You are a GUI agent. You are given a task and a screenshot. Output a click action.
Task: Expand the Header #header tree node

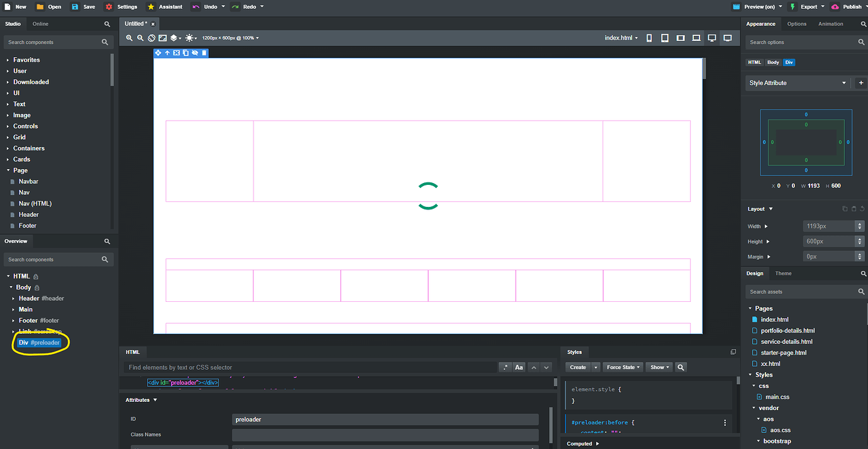tap(14, 299)
